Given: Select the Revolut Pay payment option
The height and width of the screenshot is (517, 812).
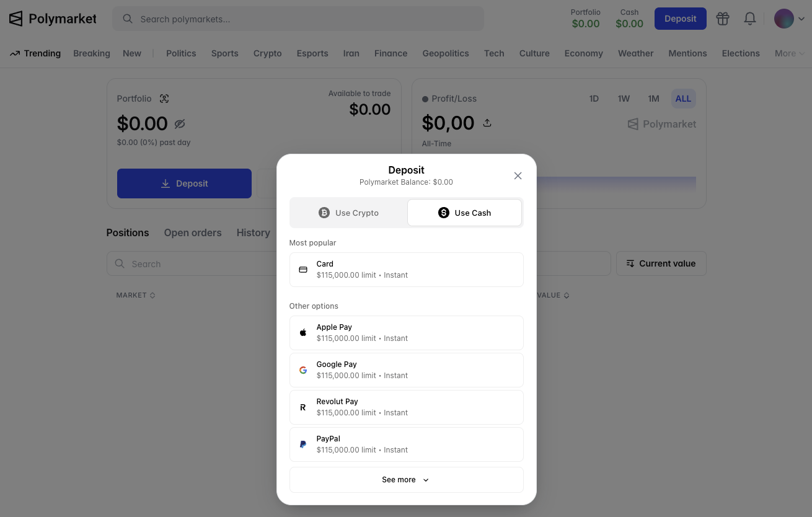Looking at the screenshot, I should [x=406, y=407].
